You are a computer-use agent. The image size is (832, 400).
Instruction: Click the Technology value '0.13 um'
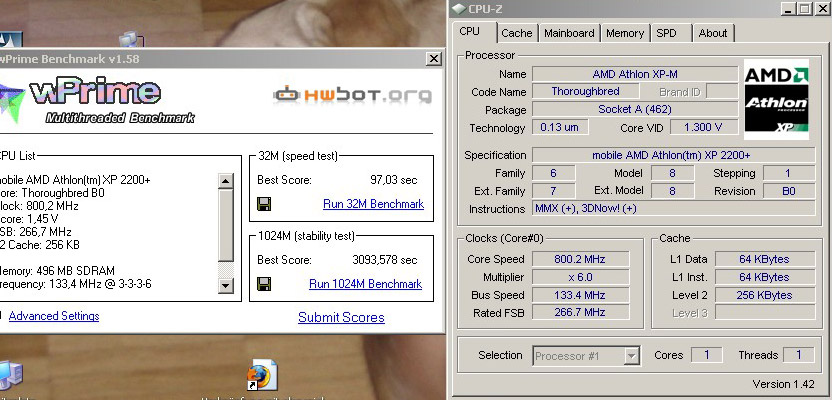point(560,127)
